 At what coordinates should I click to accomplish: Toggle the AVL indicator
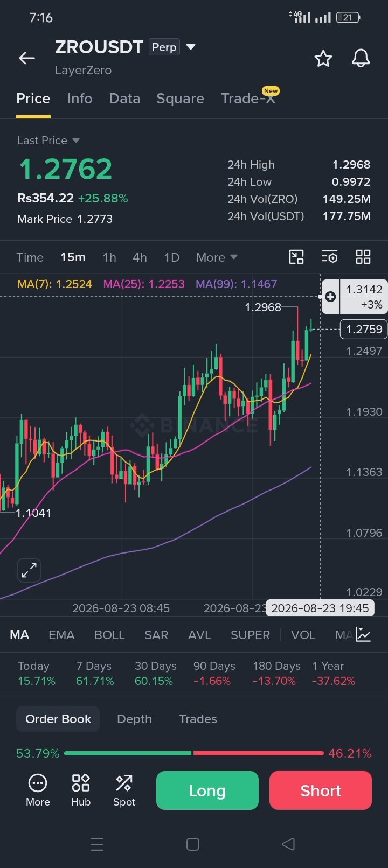199,635
